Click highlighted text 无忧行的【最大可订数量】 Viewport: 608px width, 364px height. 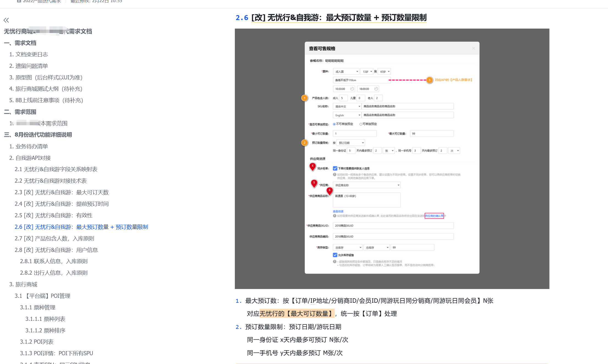pos(297,313)
